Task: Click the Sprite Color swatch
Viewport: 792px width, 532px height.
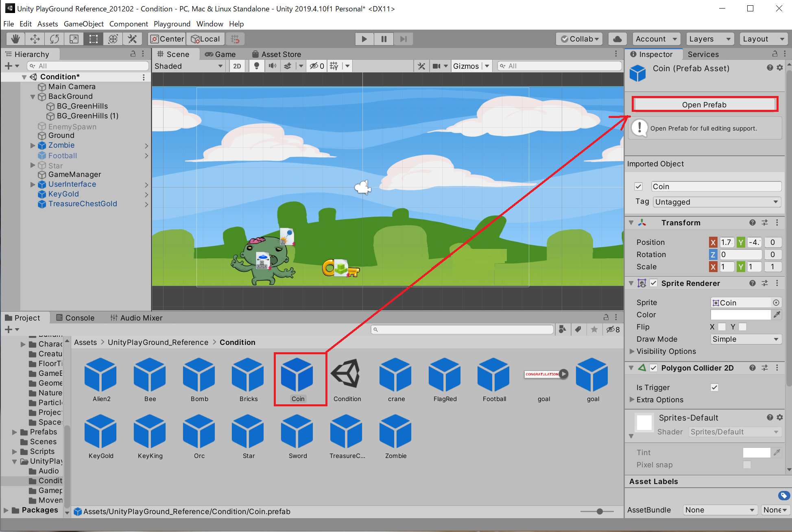Action: 740,314
